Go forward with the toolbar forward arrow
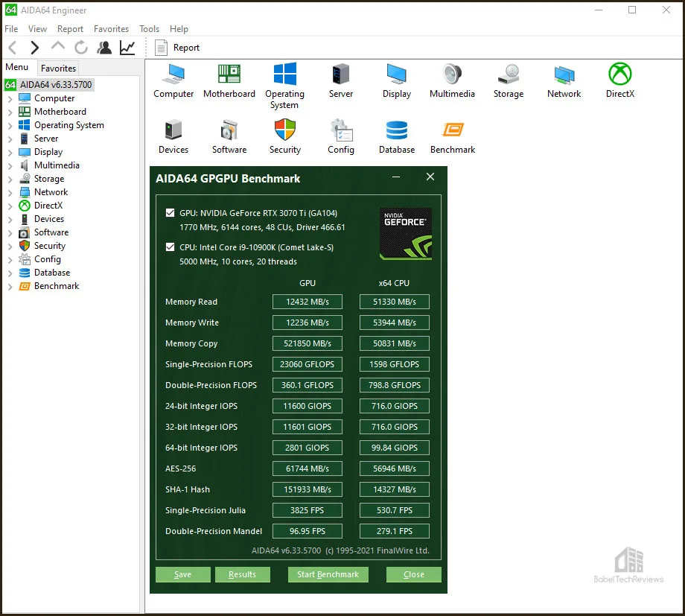The image size is (685, 616). pos(34,47)
